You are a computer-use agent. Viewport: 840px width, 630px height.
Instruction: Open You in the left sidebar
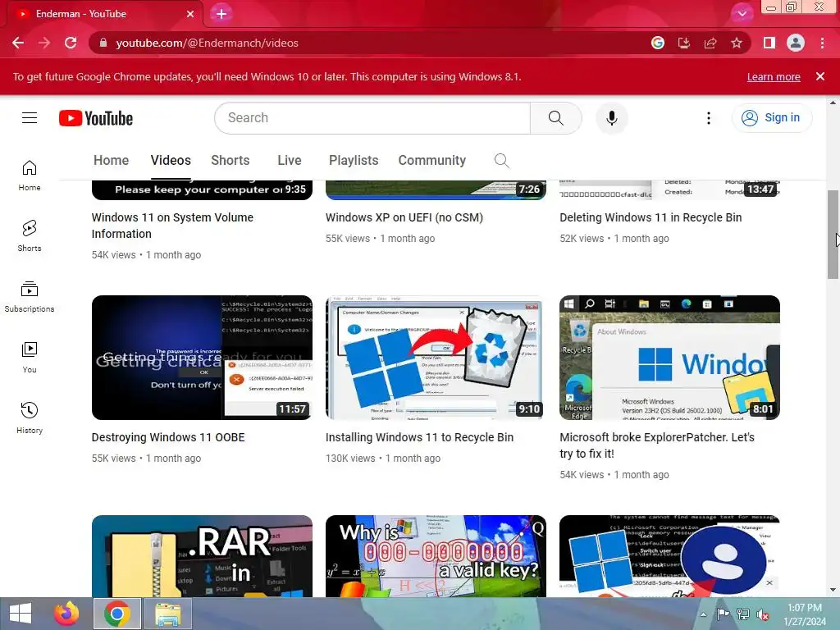[30, 358]
